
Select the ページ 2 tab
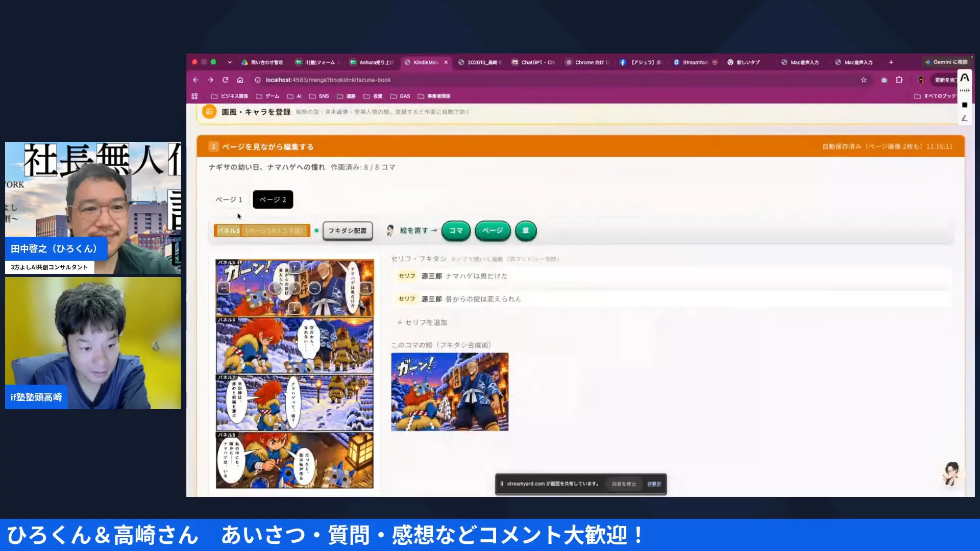(x=273, y=199)
